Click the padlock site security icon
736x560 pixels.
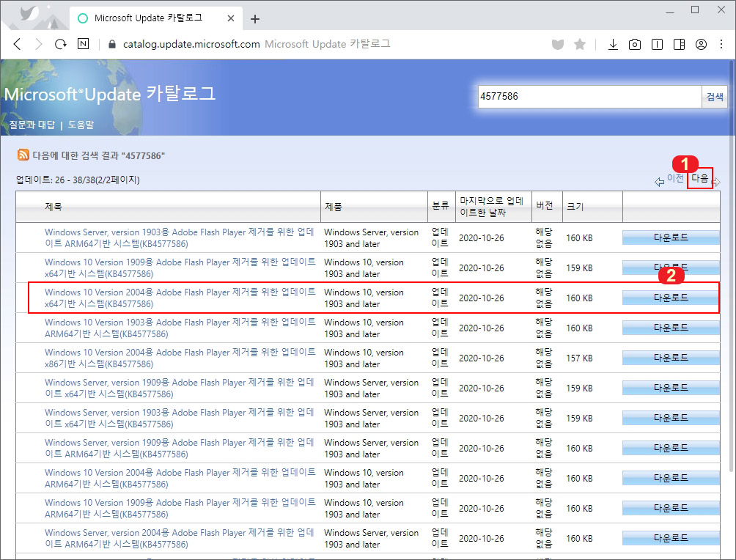[x=111, y=44]
